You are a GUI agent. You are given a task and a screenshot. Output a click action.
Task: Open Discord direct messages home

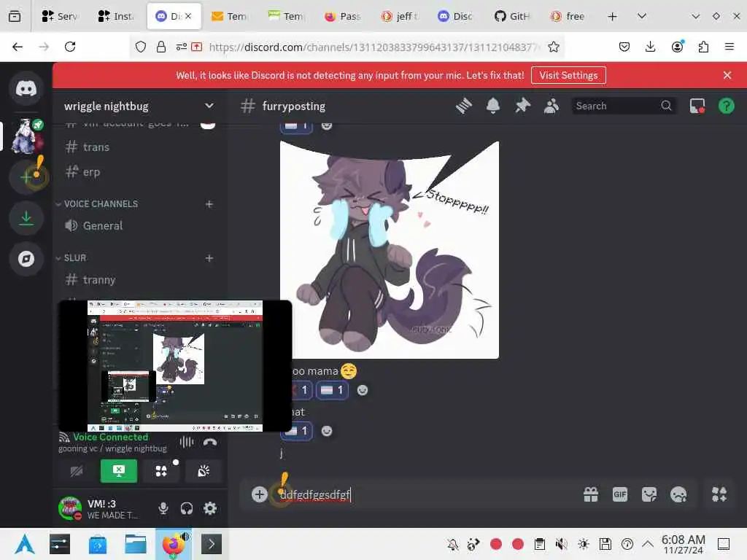pyautogui.click(x=26, y=88)
